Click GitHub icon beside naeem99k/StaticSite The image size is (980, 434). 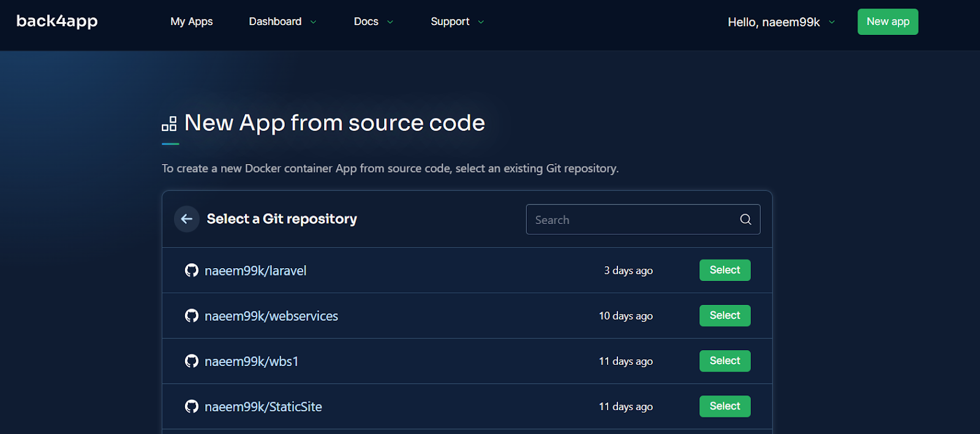(x=192, y=406)
